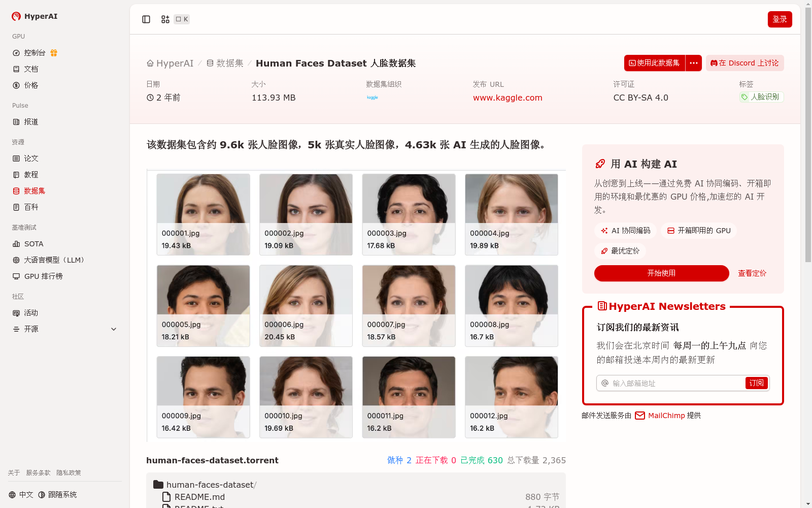Screen dimensions: 812x508
Task: Switch language via 中文 selector
Action: click(21, 495)
